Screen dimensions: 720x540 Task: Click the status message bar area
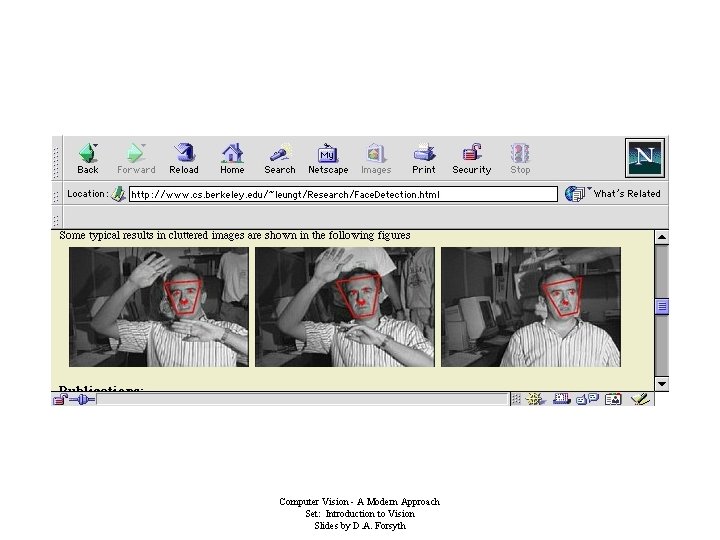(x=302, y=399)
